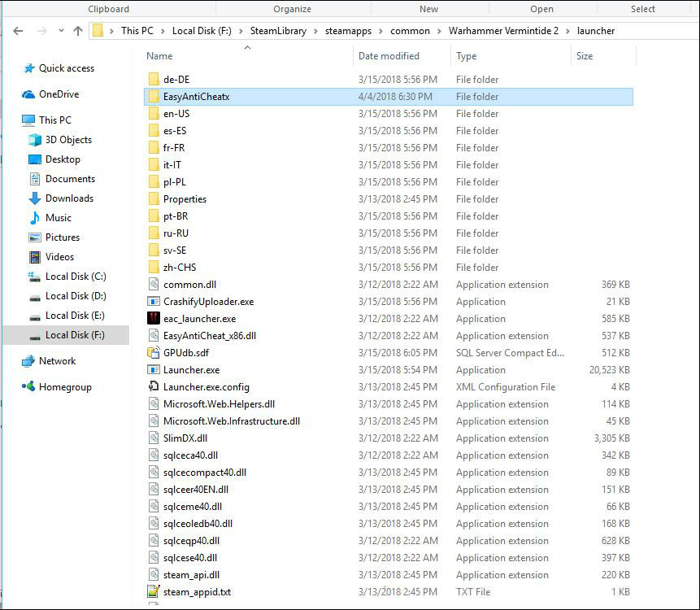This screenshot has width=700, height=610.
Task: Click the Launcher.exe.config file icon
Action: [x=154, y=386]
